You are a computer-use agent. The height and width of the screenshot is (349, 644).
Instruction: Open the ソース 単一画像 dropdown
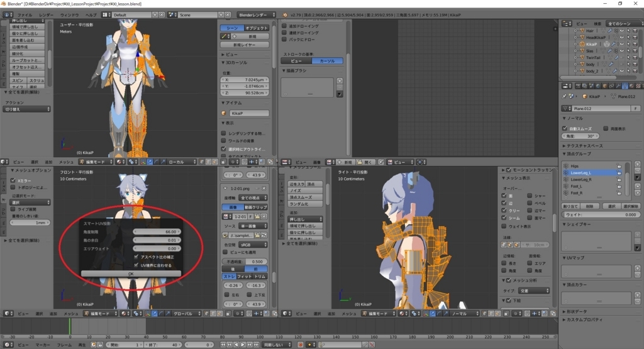pyautogui.click(x=253, y=226)
